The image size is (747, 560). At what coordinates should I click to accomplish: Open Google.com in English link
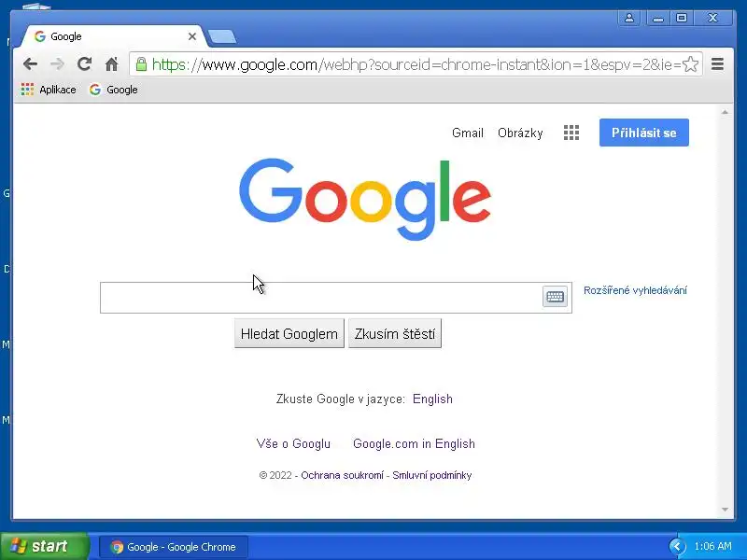414,444
